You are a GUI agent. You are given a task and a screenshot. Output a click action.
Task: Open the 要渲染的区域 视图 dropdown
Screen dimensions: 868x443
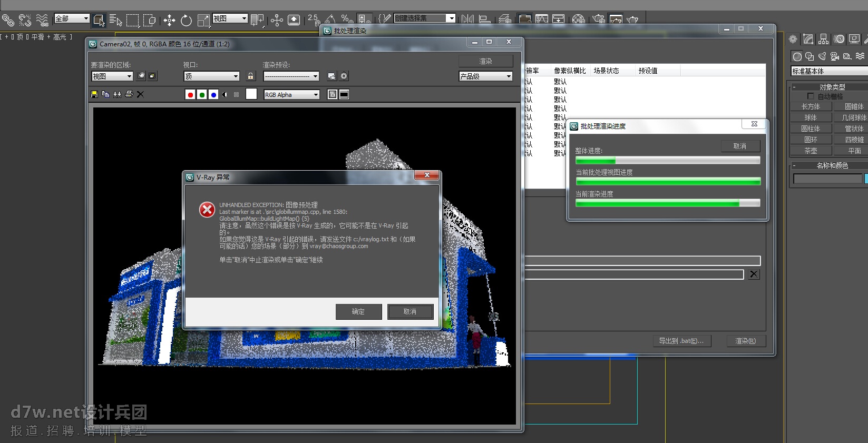112,76
